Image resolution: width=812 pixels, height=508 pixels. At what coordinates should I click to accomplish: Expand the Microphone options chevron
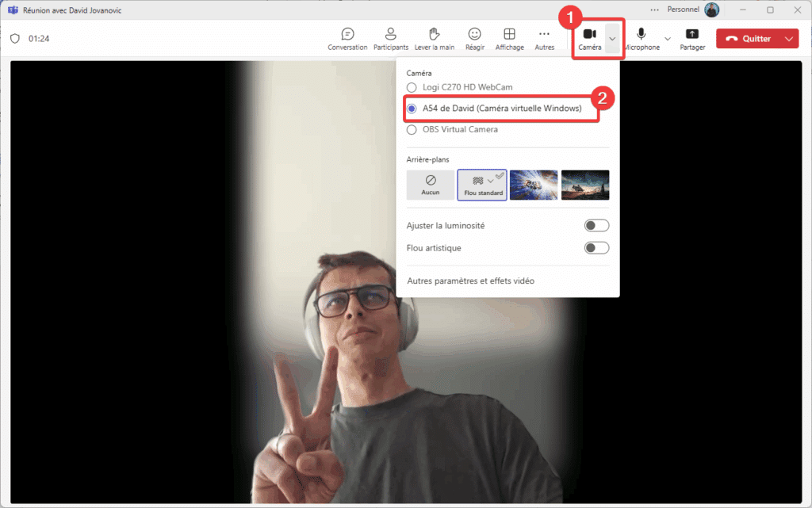tap(668, 39)
